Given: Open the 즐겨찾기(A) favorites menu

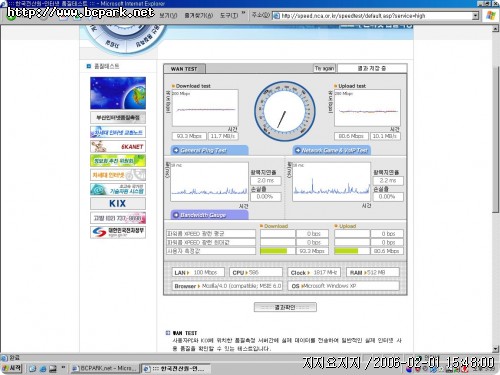Looking at the screenshot, I should click(x=198, y=15).
